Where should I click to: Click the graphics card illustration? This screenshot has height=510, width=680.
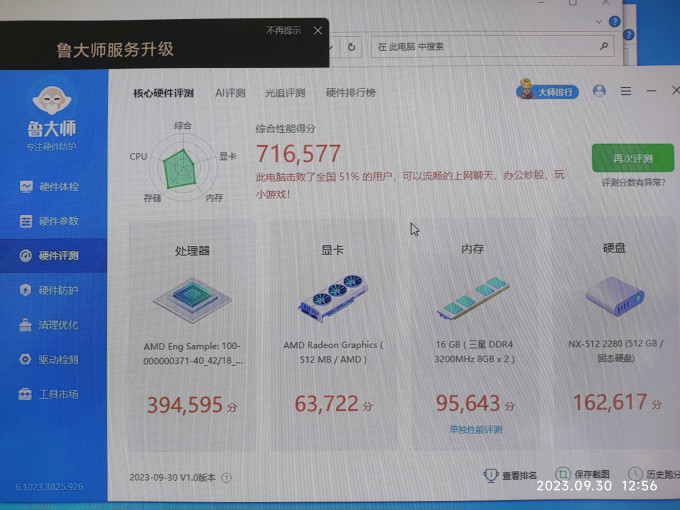pos(333,298)
